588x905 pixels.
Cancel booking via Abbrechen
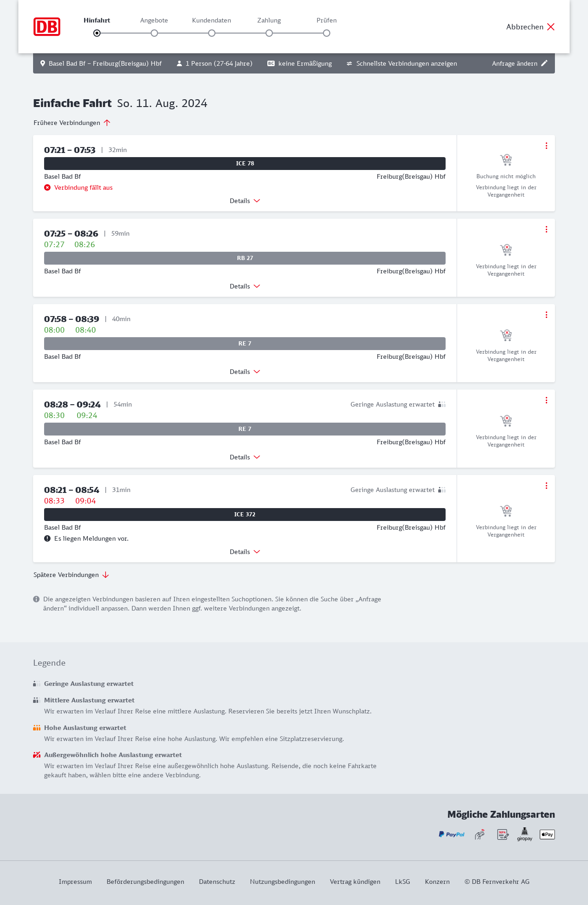click(531, 27)
